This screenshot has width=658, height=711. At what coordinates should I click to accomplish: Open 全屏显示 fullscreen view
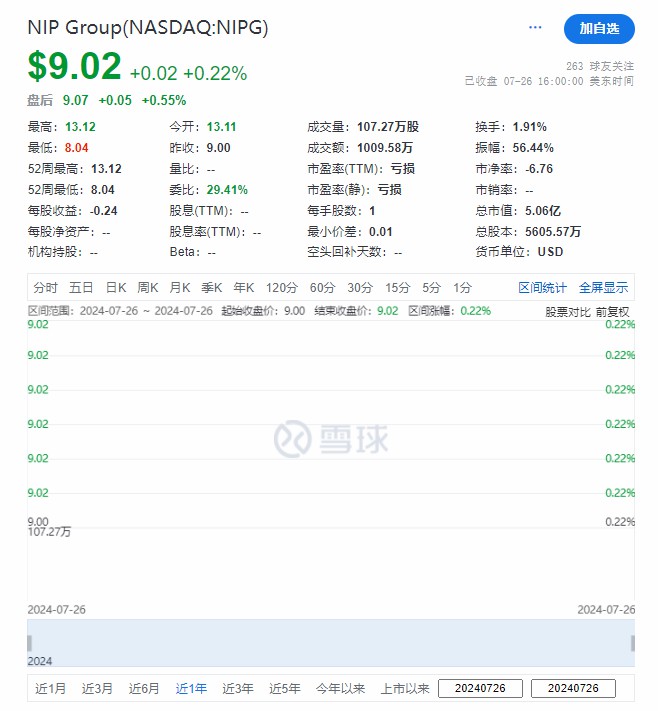pos(603,287)
